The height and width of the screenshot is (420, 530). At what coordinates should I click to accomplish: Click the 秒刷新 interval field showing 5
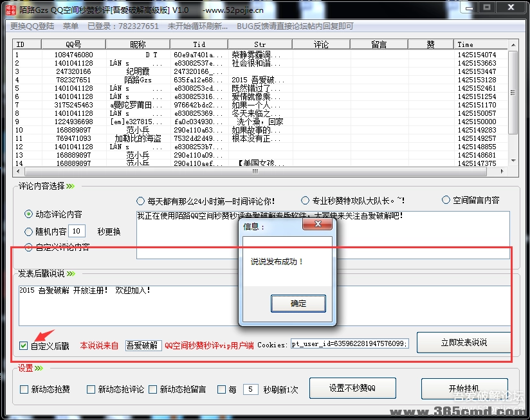(250, 388)
